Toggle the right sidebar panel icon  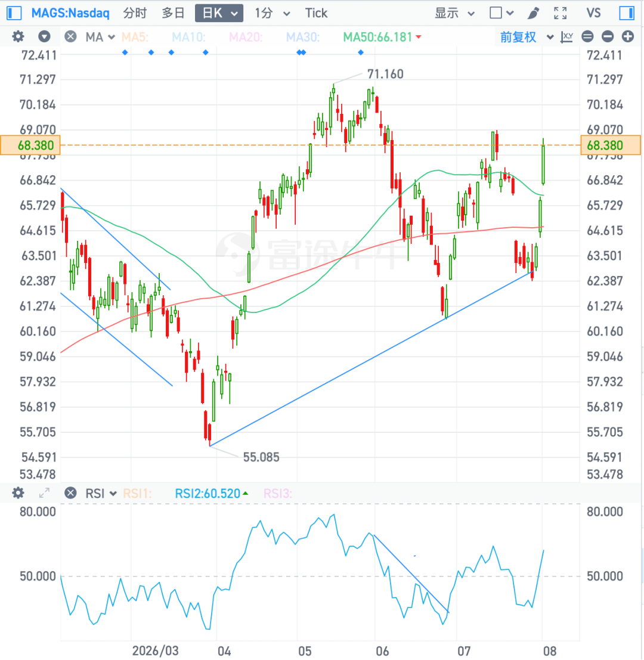[x=627, y=13]
